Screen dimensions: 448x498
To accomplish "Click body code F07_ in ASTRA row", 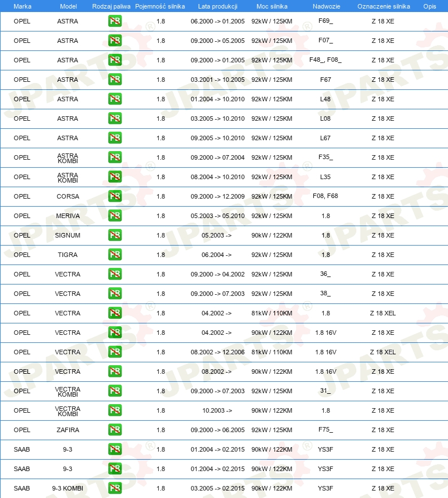I will click(x=325, y=40).
